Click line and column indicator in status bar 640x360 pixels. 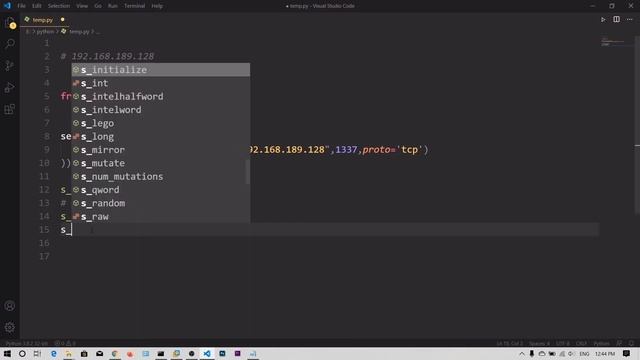[x=509, y=343]
